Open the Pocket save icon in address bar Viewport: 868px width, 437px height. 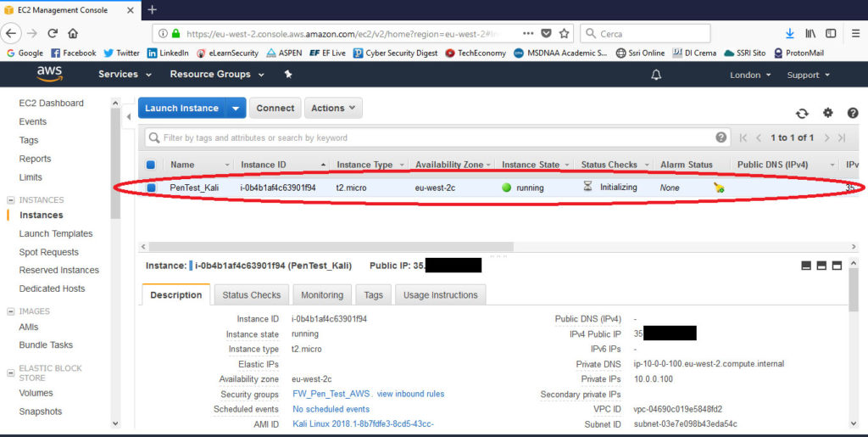pyautogui.click(x=547, y=33)
